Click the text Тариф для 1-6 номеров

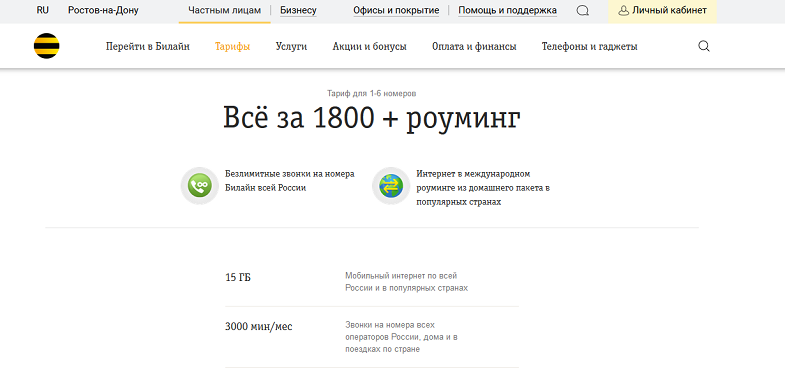[371, 94]
